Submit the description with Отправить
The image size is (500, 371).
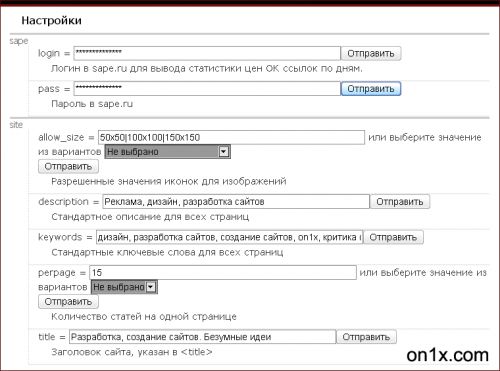400,202
